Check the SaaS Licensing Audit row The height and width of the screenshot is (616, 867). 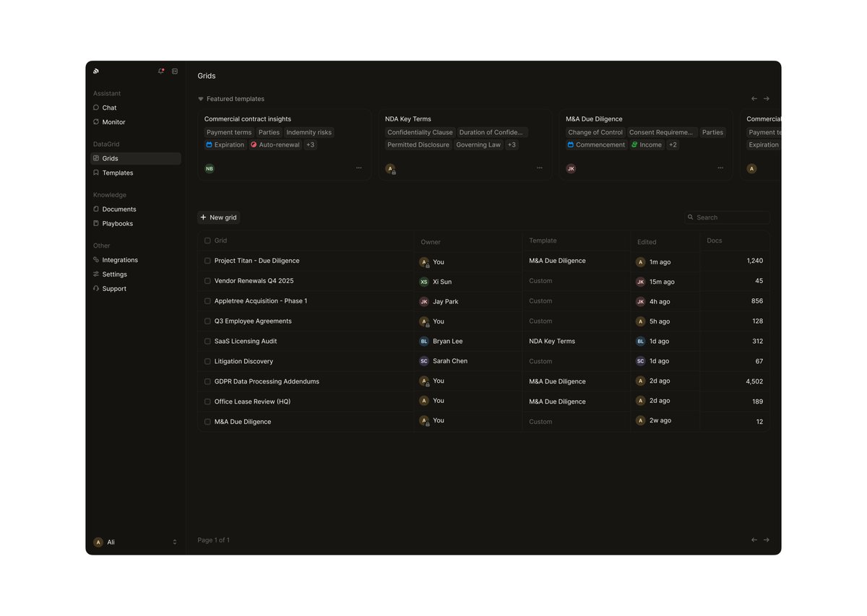click(x=207, y=341)
